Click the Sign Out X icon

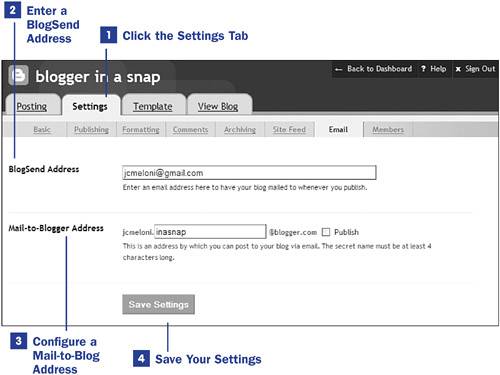point(458,69)
